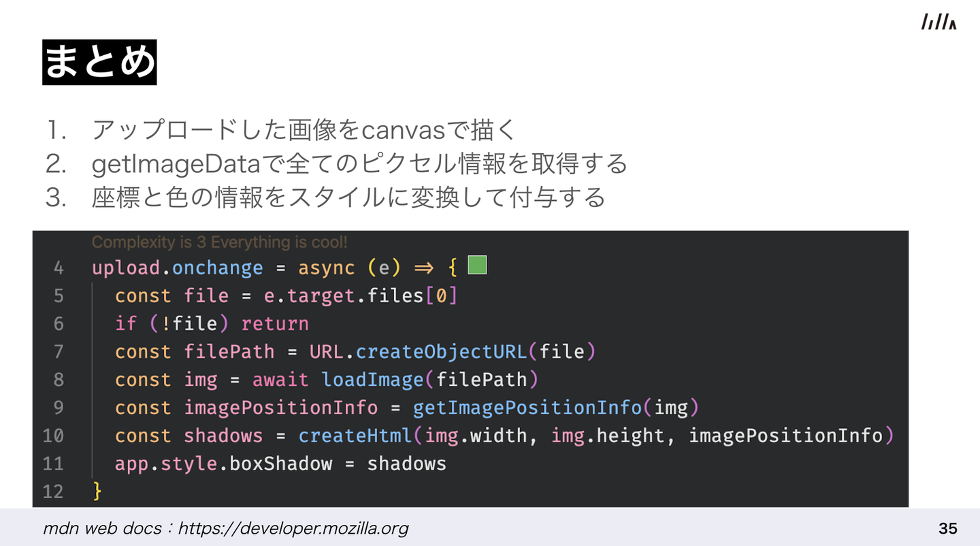
Task: Click line number 10 in the gutter
Action: [x=53, y=436]
